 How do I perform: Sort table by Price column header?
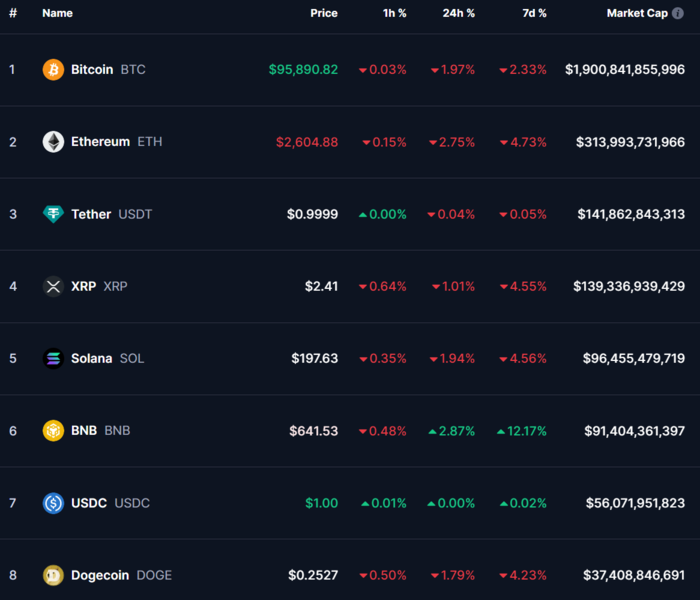tap(323, 13)
